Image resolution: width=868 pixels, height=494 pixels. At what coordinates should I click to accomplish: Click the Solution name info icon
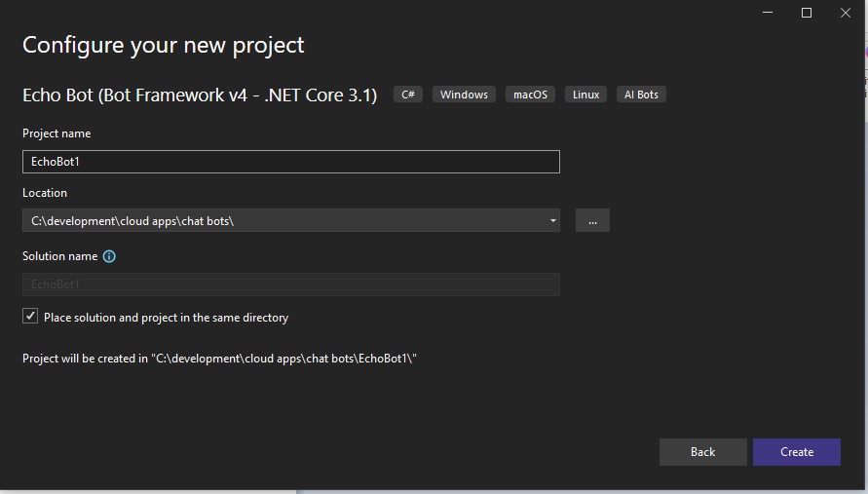tap(109, 257)
